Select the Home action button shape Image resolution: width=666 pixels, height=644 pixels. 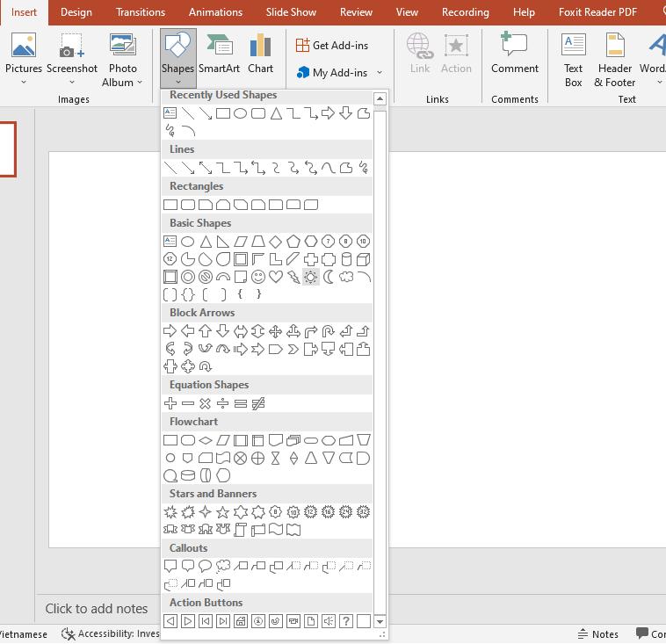(x=241, y=621)
